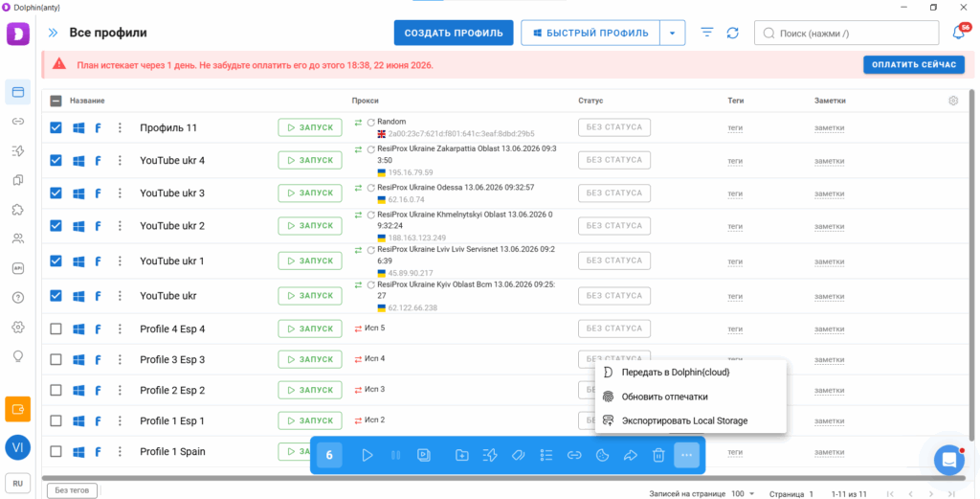Open the cookies icon in bulk toolbar
Screen dimensions: 980x499
pos(603,455)
